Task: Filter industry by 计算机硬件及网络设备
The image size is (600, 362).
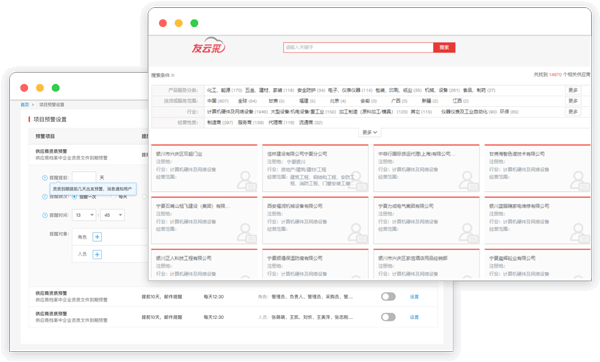Action: tap(237, 112)
